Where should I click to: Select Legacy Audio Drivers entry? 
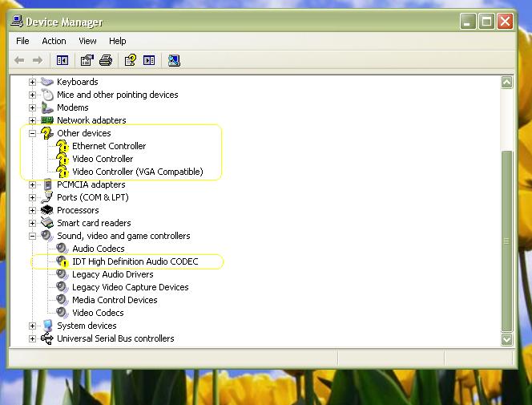pos(113,274)
